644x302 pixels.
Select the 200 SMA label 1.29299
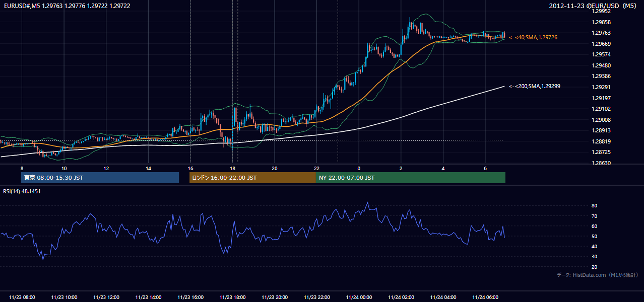535,86
